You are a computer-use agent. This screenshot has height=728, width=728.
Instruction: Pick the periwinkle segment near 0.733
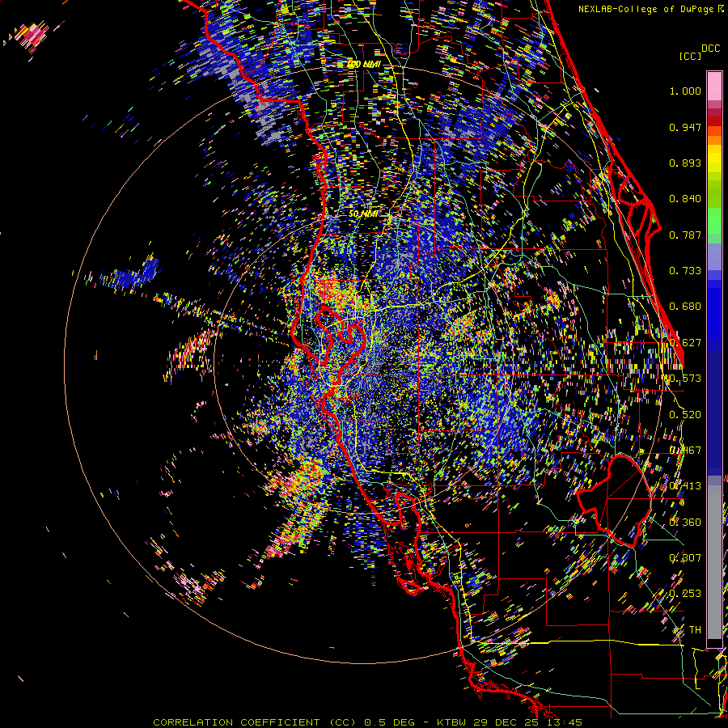(x=714, y=257)
